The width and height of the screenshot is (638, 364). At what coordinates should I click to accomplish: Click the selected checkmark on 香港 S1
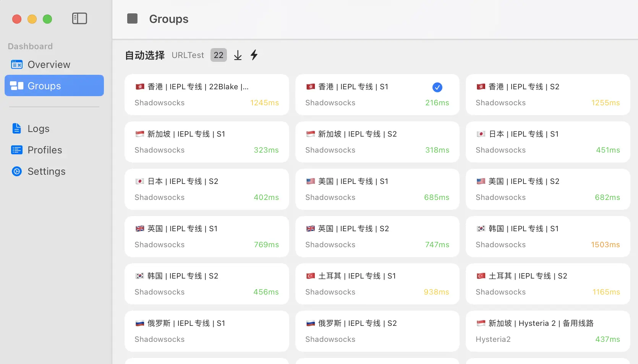tap(437, 87)
